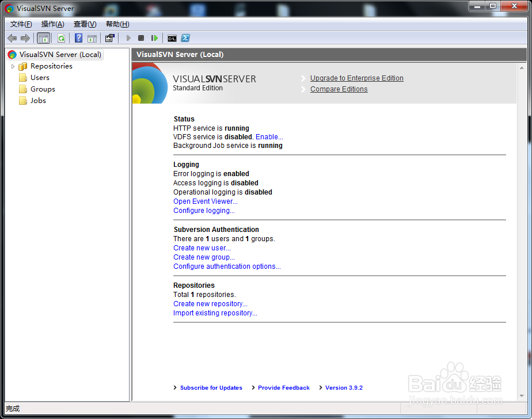Select Groups in the tree
Viewport: 532px width, 419px height.
point(43,89)
